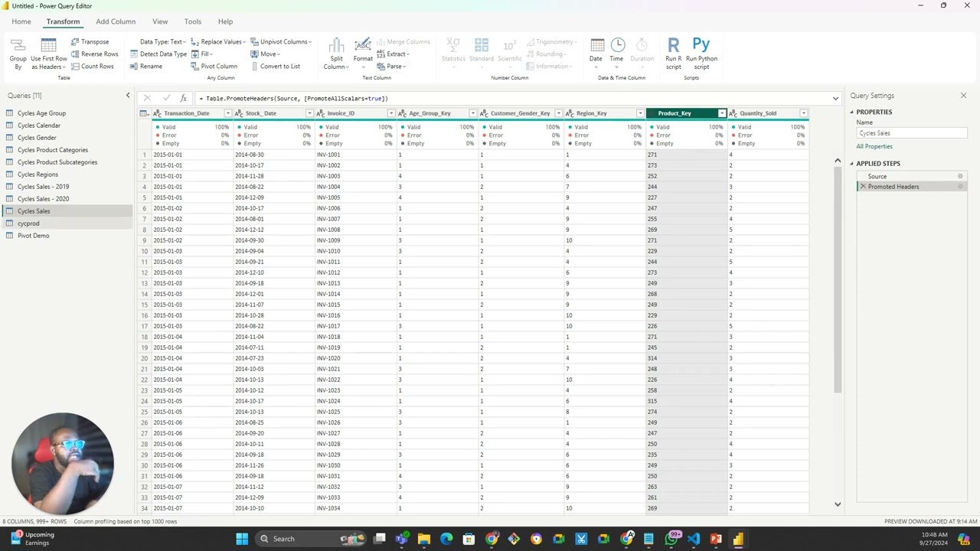The image size is (980, 551).
Task: Click the formula bar fx icon
Action: (183, 98)
